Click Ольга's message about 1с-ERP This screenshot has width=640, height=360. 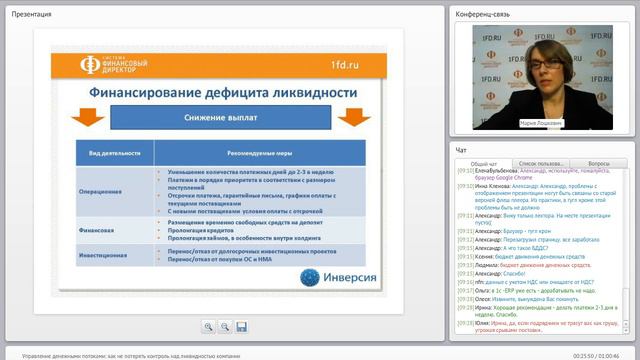click(527, 291)
